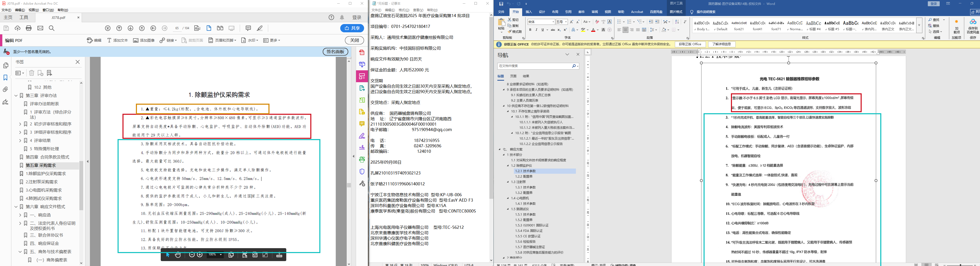The image size is (980, 266).
Task: Select the highlighter pen tool in Acrobat
Action: [x=260, y=28]
